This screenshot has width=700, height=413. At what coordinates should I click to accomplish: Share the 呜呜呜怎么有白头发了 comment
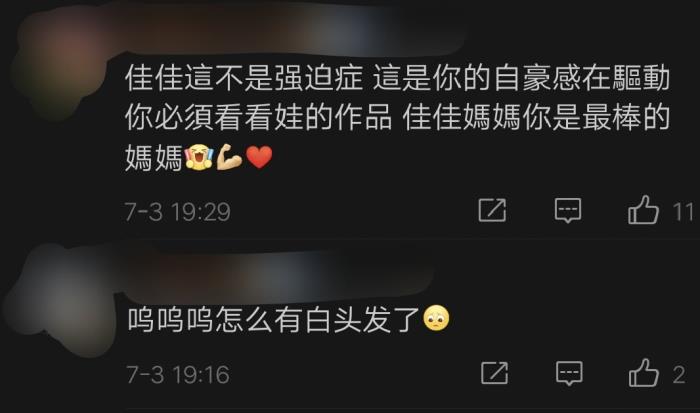[494, 373]
